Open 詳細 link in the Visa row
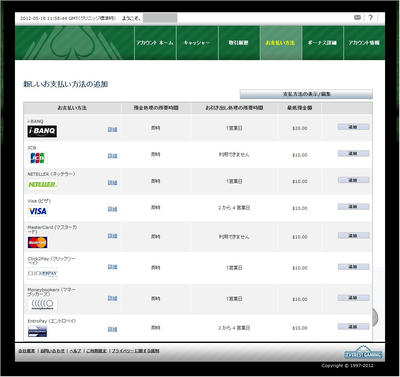The image size is (400, 377). pyautogui.click(x=112, y=209)
